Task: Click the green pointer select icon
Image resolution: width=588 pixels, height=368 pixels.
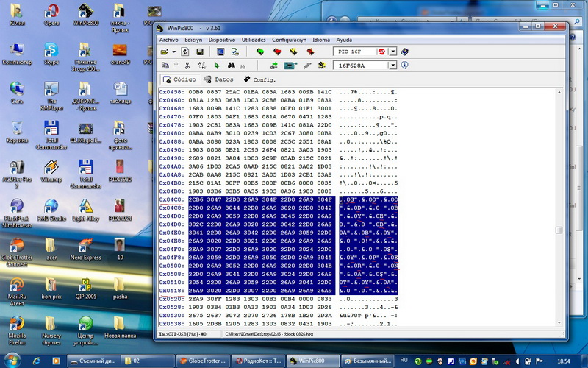Action: coord(216,66)
